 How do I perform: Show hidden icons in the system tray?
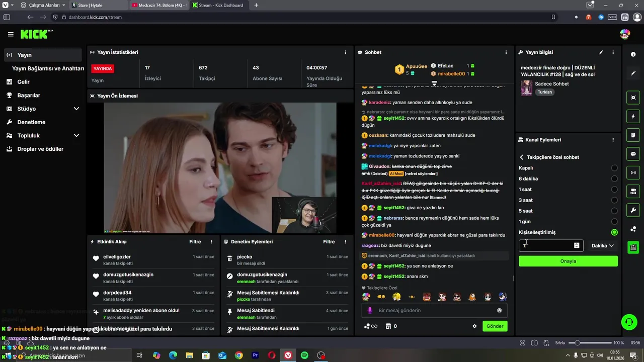pyautogui.click(x=569, y=355)
